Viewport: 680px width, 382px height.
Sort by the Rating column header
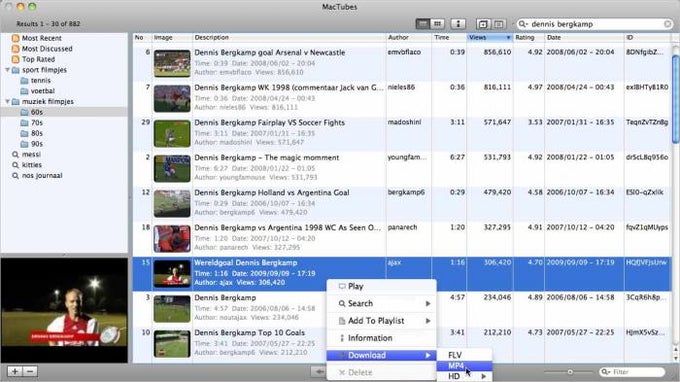tap(529, 38)
